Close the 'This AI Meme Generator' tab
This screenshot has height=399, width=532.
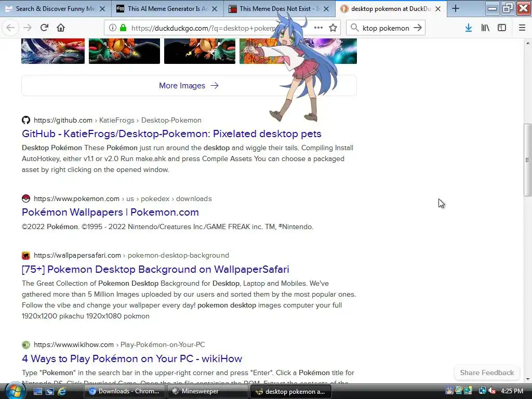(215, 9)
